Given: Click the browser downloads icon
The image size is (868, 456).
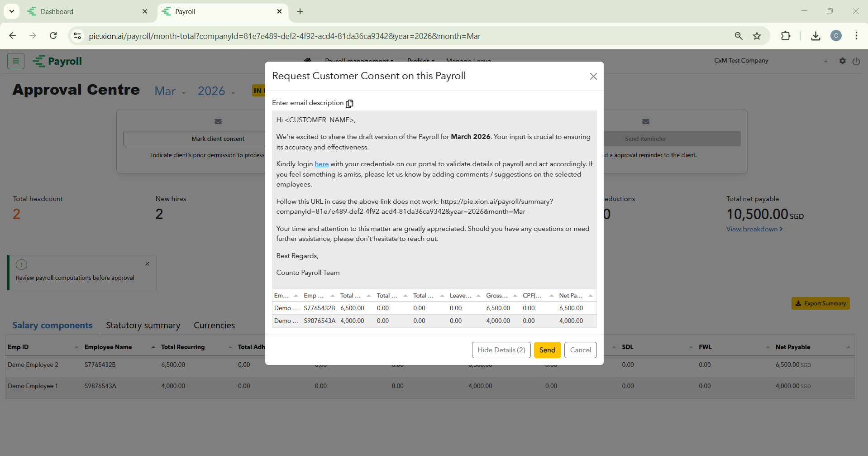Looking at the screenshot, I should point(816,36).
